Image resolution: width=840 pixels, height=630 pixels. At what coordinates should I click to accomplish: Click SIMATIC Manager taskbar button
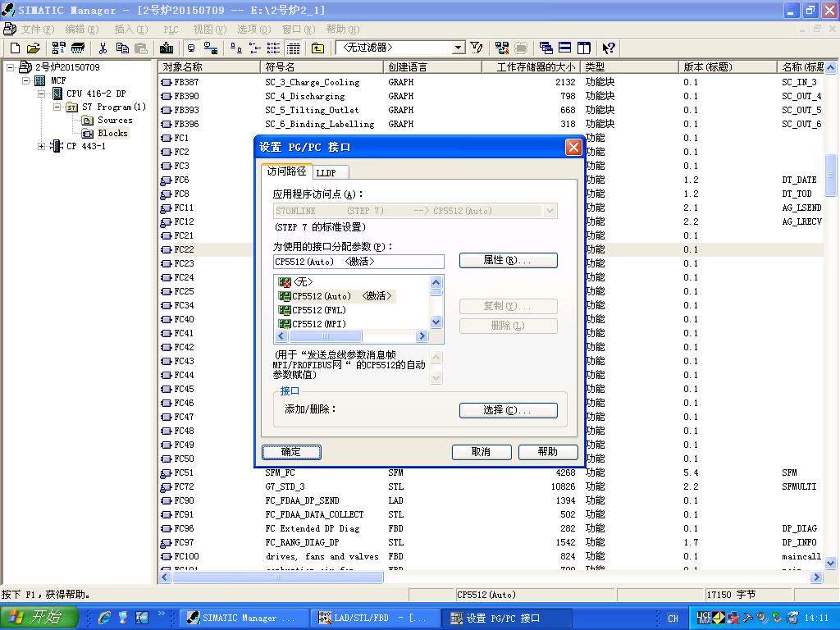point(244,619)
